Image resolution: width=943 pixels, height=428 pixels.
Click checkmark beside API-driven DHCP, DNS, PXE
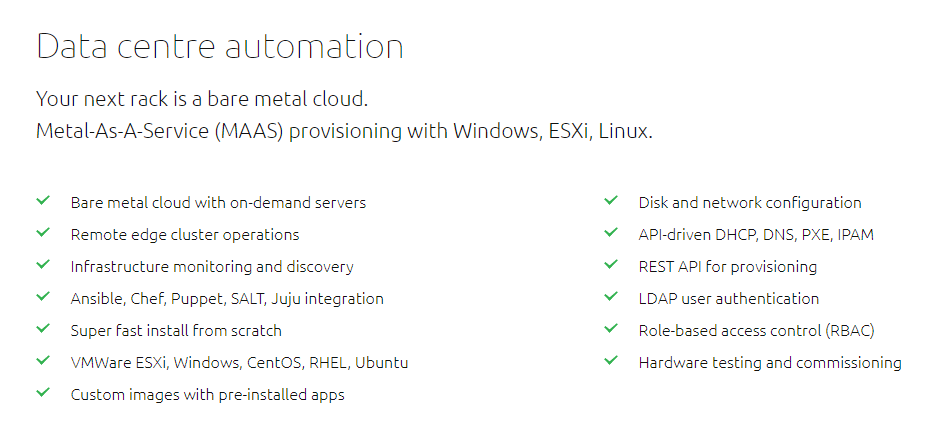pos(611,233)
